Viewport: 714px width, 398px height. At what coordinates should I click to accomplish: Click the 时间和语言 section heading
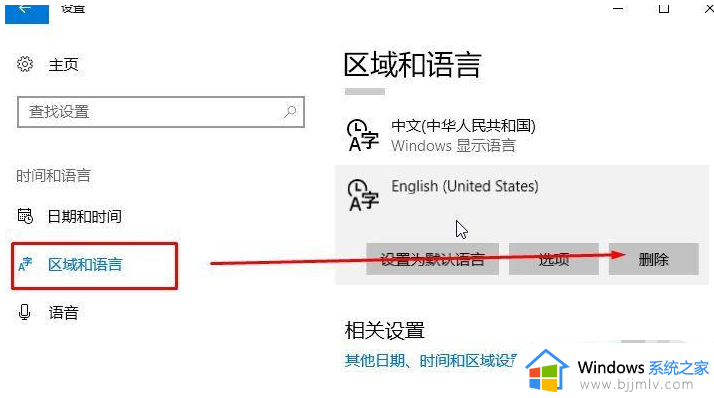coord(53,176)
